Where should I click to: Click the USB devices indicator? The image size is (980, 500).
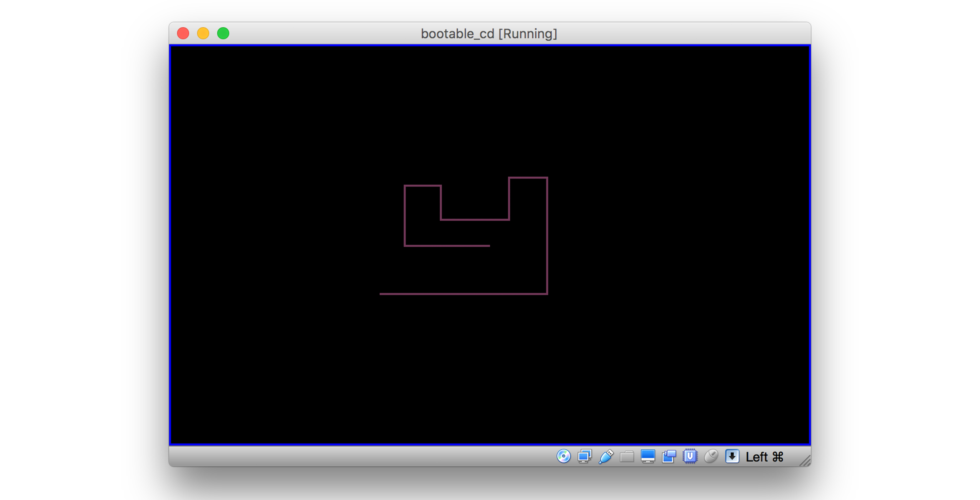606,457
